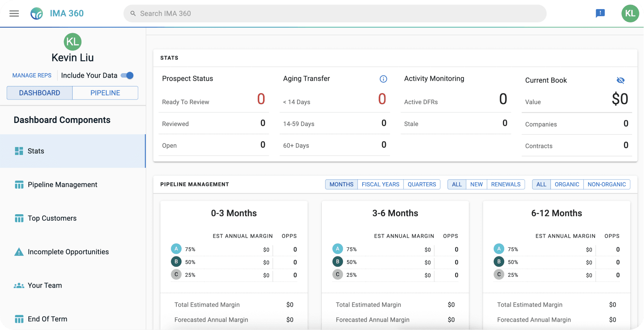Click the Current Book $0 value
The width and height of the screenshot is (644, 330).
point(620,99)
